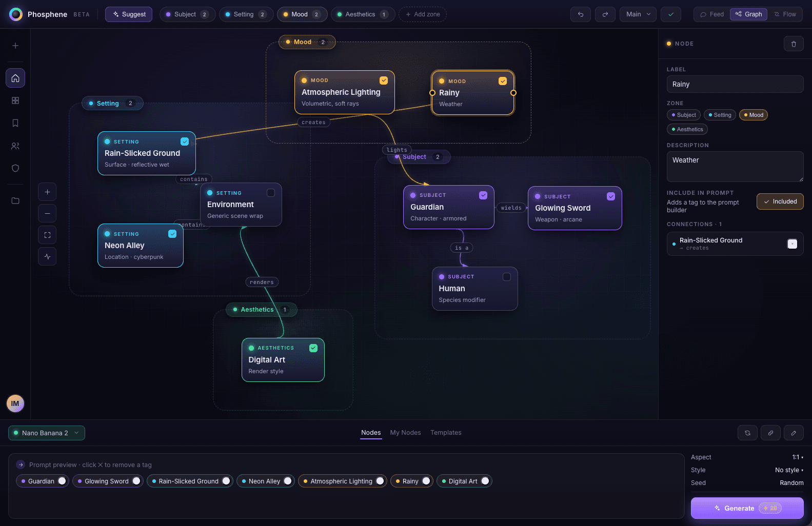Click the green checkmark toolbar button
The height and width of the screenshot is (526, 812).
pyautogui.click(x=671, y=14)
